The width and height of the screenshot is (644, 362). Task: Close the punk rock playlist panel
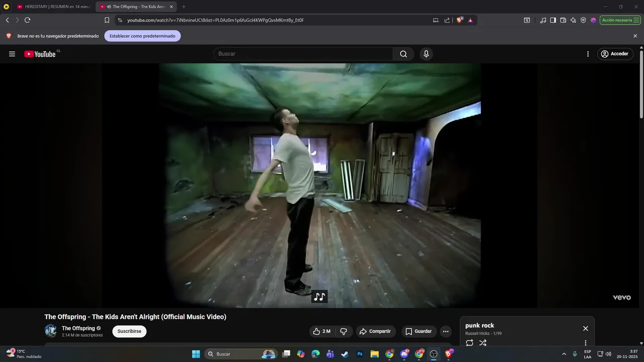(586, 328)
